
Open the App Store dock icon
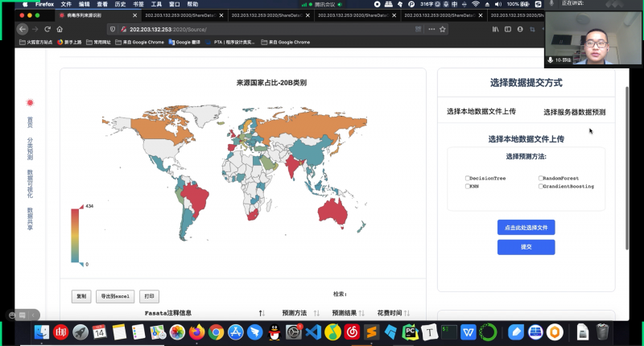point(236,332)
